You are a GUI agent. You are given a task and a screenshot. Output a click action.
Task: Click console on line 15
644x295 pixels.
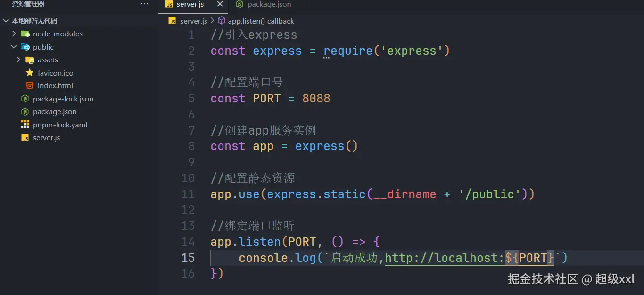[263, 258]
